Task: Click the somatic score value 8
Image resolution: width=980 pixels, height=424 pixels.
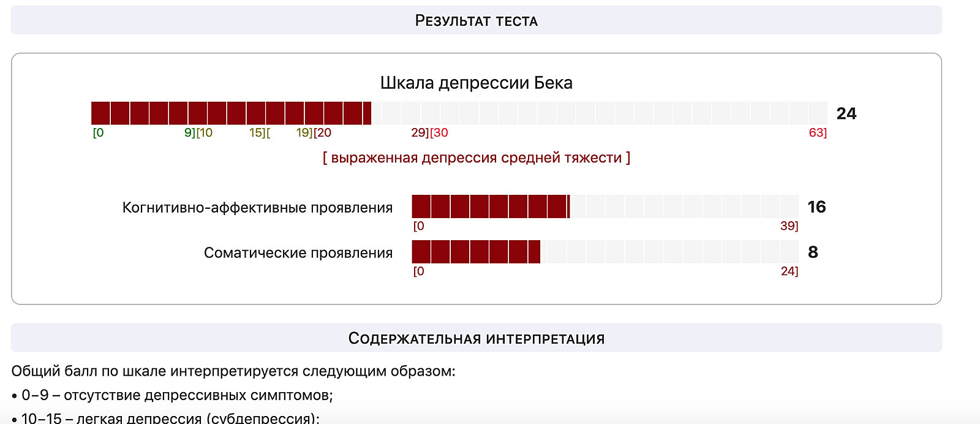Action: pyautogui.click(x=813, y=252)
